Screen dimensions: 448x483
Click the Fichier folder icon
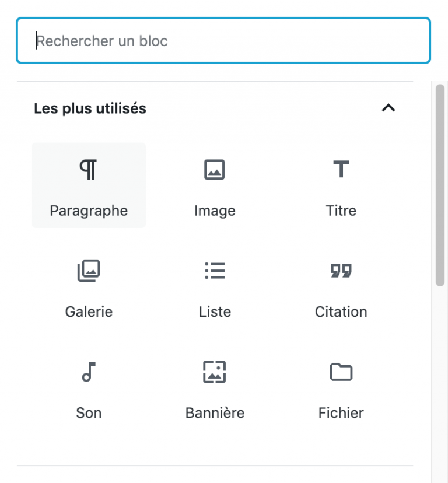click(341, 372)
